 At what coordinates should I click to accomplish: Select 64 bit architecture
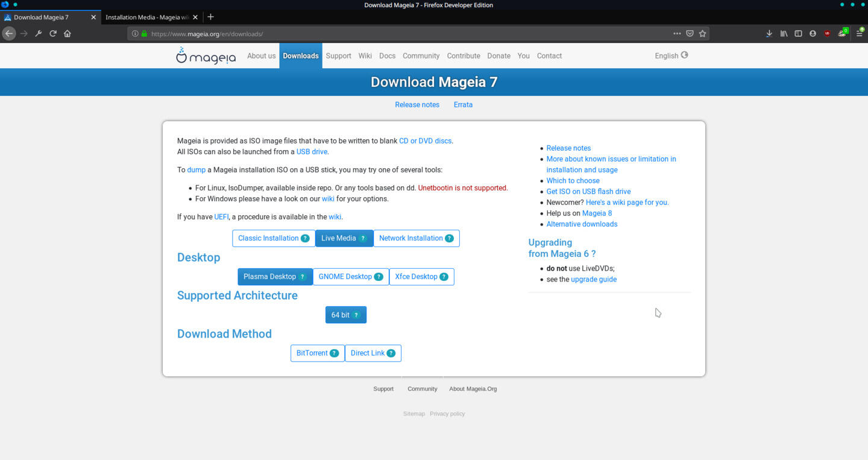pos(345,315)
